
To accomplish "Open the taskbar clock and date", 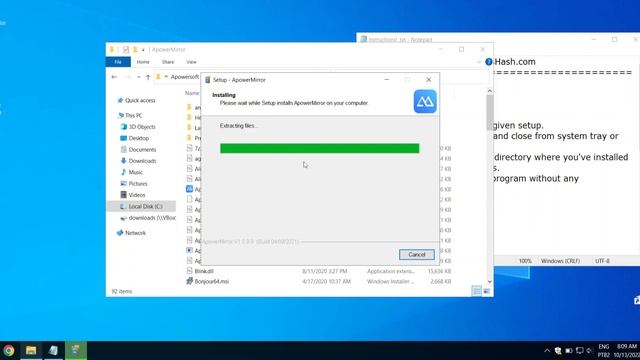I will [x=627, y=351].
